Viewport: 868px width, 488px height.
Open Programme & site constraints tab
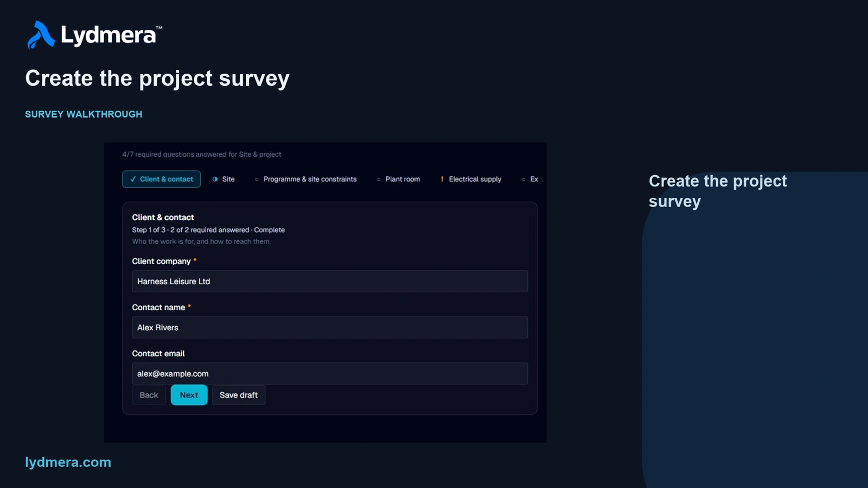coord(305,179)
